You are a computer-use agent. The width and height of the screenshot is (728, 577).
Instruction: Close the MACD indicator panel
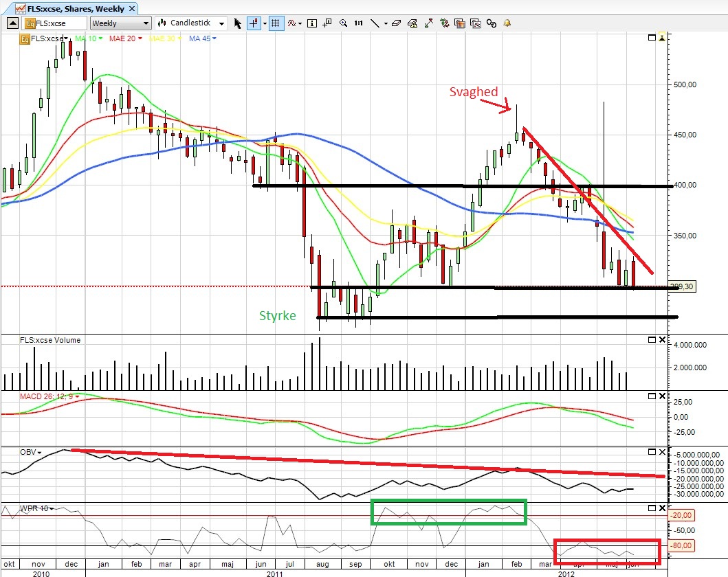[x=663, y=396]
